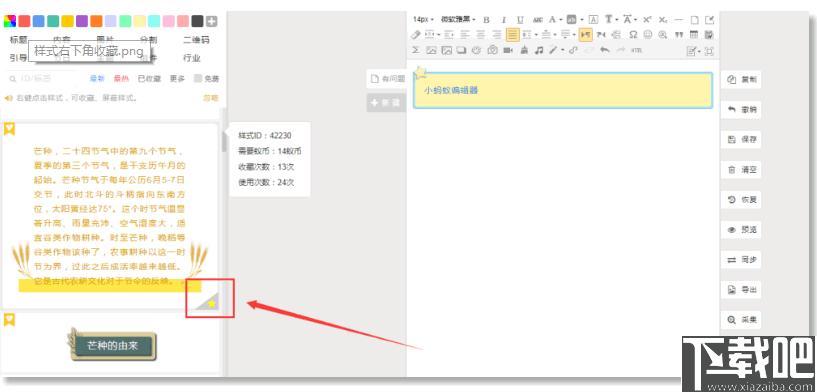Apply superscript formatting
The height and width of the screenshot is (392, 817).
point(647,20)
